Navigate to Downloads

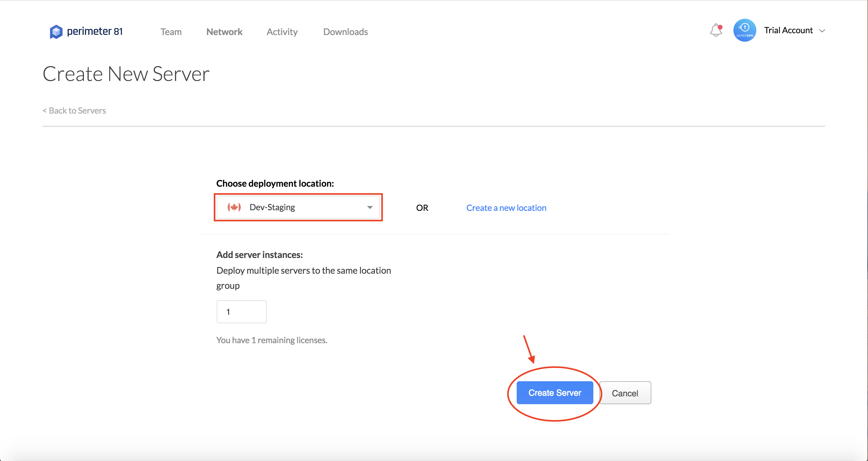point(345,32)
